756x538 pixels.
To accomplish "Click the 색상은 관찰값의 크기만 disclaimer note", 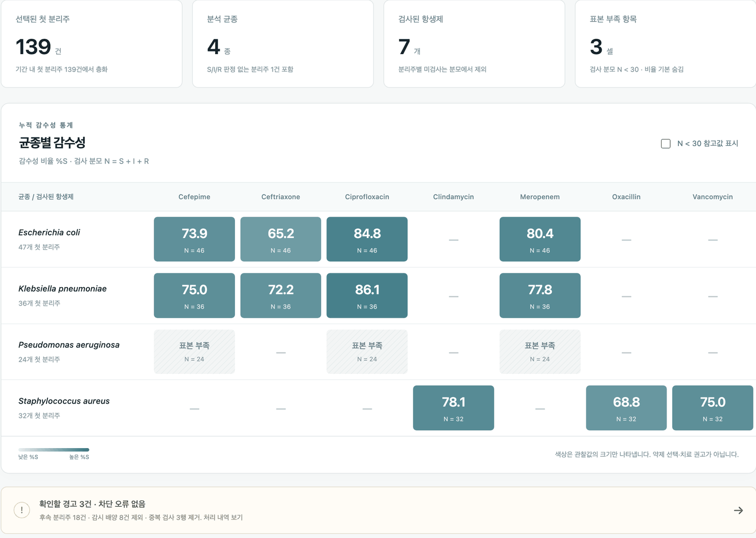I will (647, 454).
